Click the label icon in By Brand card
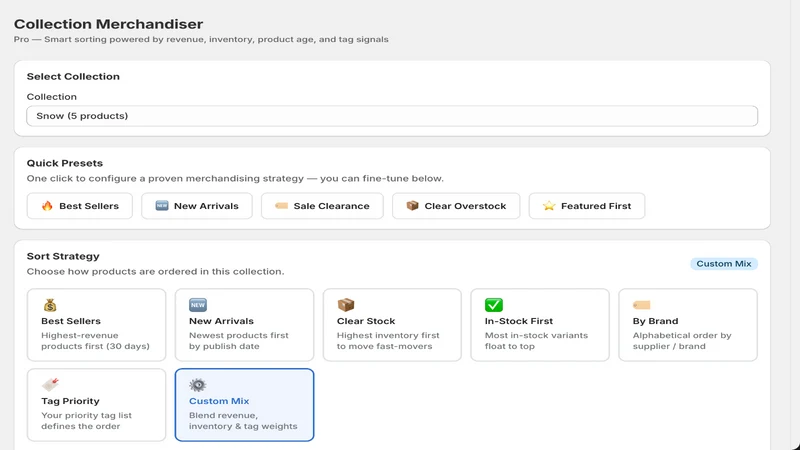The height and width of the screenshot is (450, 800). [641, 305]
